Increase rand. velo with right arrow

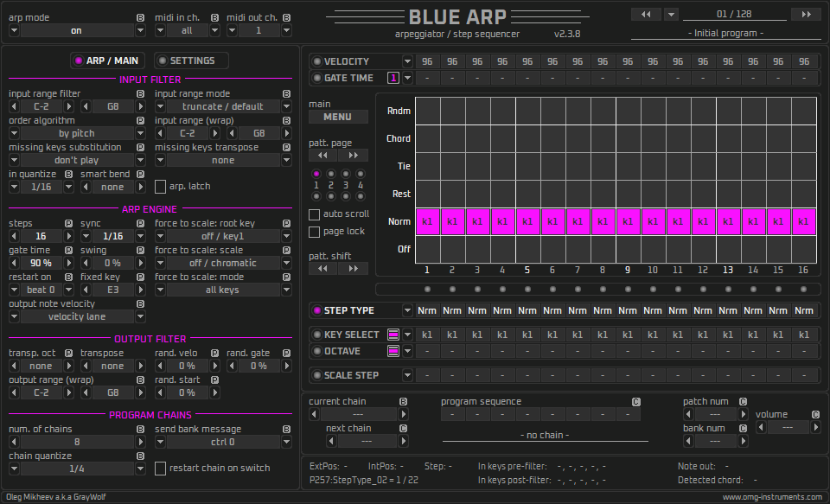214,366
